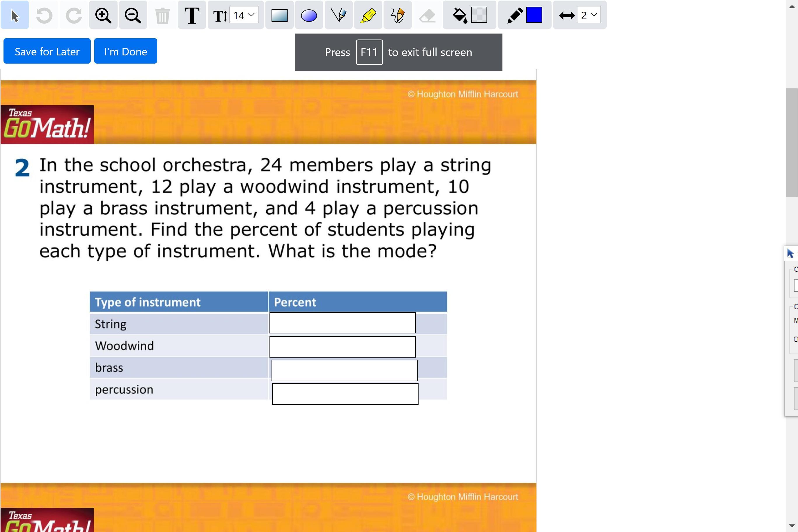Click the zoom out magnifier
Screen dimensions: 798x532
[133, 15]
